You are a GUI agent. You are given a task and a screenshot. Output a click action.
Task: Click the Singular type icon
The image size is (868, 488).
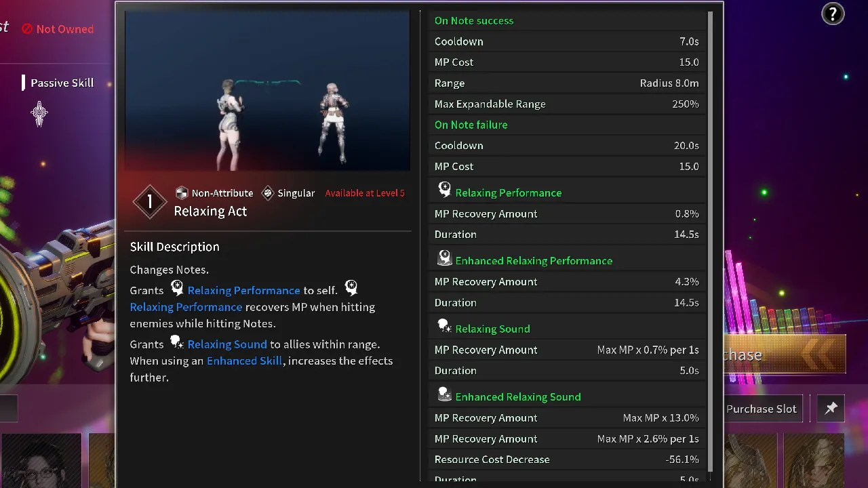[x=268, y=193]
